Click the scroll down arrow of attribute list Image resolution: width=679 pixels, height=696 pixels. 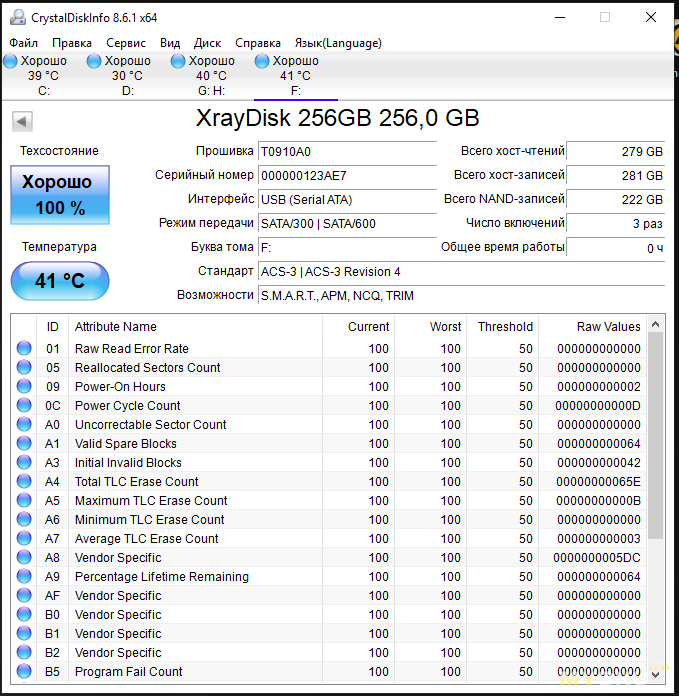655,674
